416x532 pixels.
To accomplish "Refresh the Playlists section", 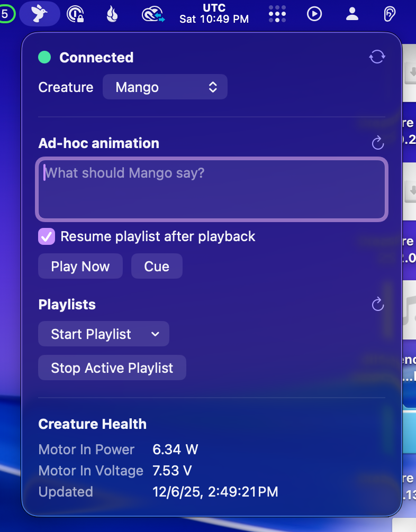I will coord(377,304).
